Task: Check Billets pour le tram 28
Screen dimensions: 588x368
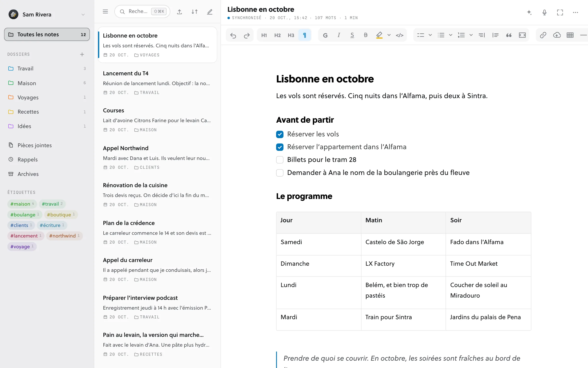Action: tap(280, 160)
